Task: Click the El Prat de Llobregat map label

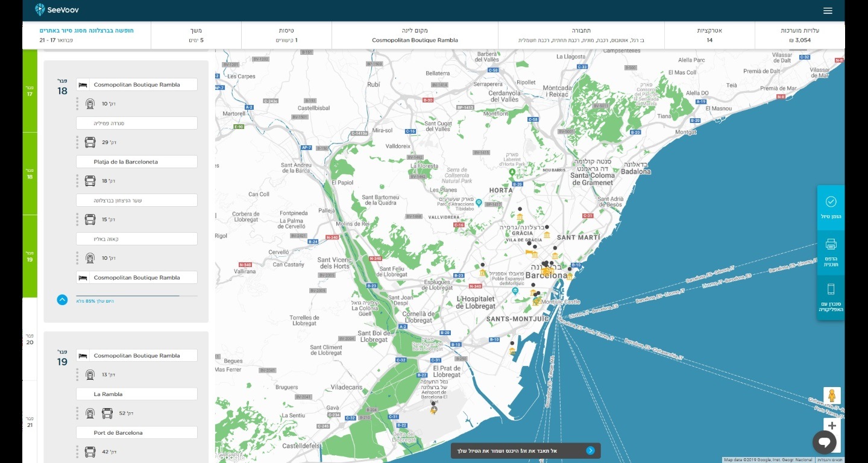Action: click(x=447, y=371)
